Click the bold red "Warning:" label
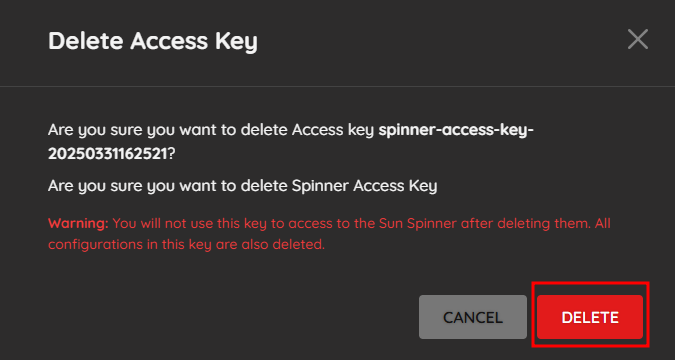Image resolution: width=675 pixels, height=360 pixels. click(x=78, y=224)
